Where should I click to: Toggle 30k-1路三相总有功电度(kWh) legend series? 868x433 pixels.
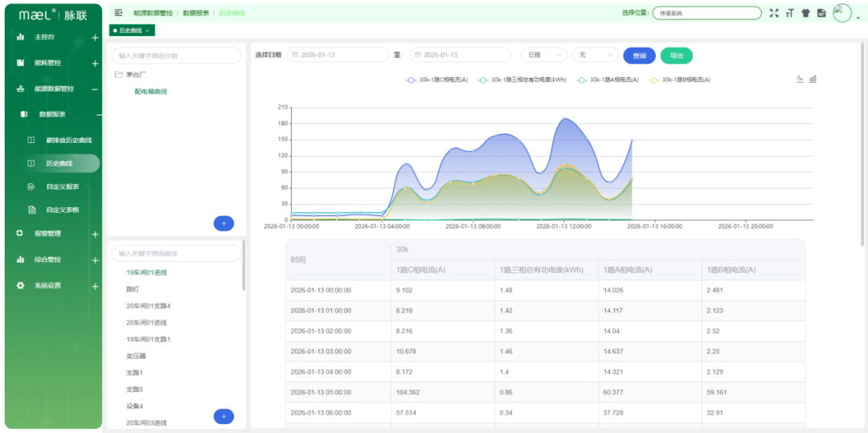click(x=522, y=80)
